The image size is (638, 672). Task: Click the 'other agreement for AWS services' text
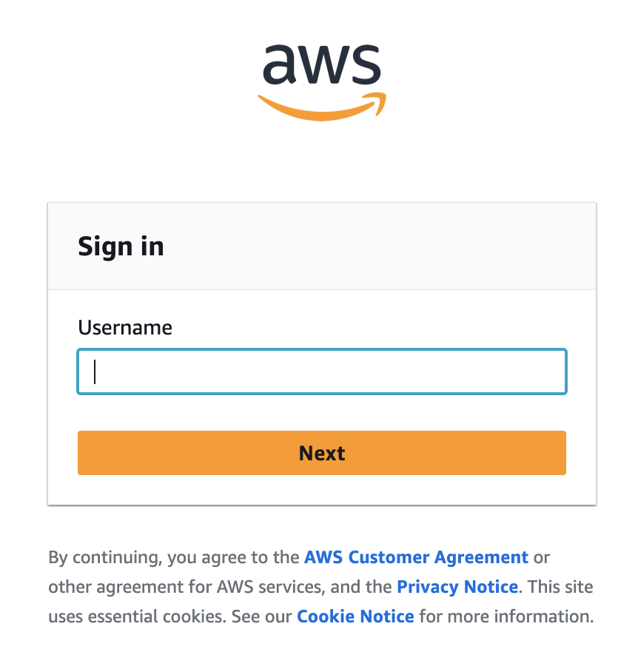click(x=184, y=587)
